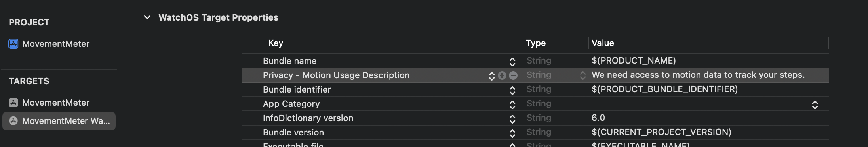This screenshot has height=147, width=868.
Task: Click the MovementMeter project icon
Action: point(13,44)
